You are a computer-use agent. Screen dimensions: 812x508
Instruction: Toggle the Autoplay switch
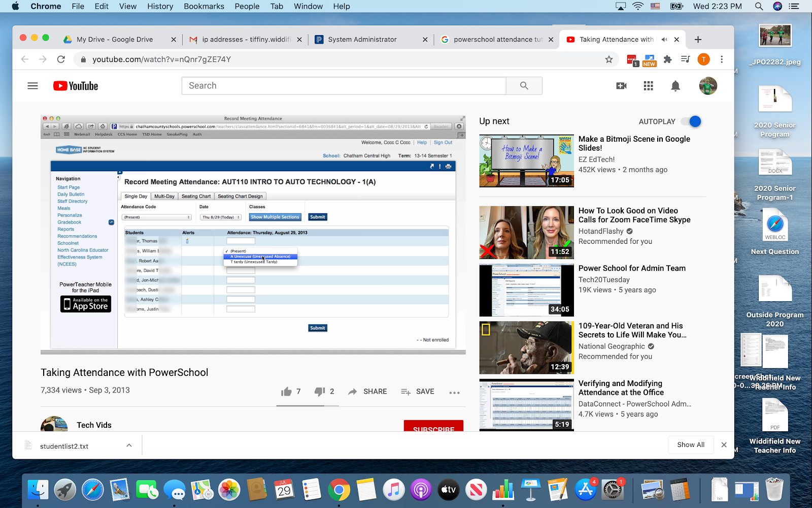coord(691,121)
